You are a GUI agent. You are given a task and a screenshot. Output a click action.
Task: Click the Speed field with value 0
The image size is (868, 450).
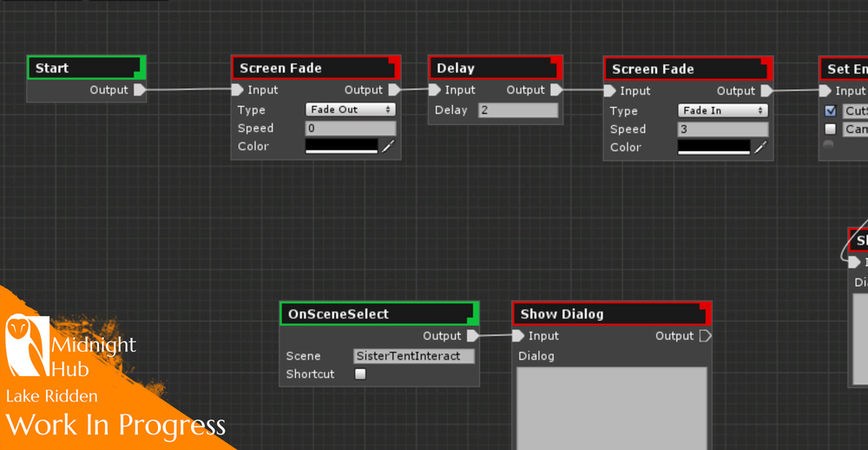pos(351,128)
